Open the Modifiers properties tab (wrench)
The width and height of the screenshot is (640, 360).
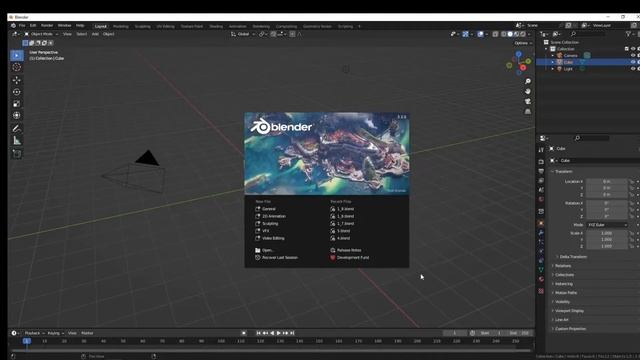pyautogui.click(x=541, y=233)
